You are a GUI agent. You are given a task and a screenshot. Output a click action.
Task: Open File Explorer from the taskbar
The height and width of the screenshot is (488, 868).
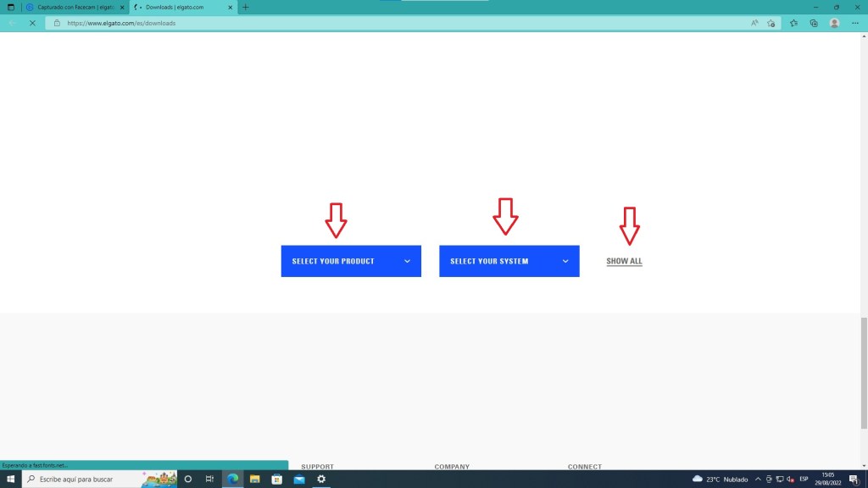point(254,479)
